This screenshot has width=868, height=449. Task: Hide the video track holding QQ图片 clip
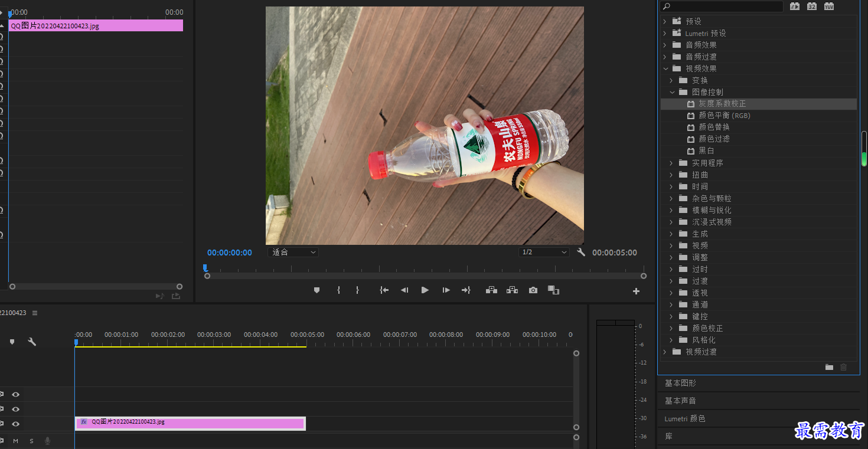16,424
